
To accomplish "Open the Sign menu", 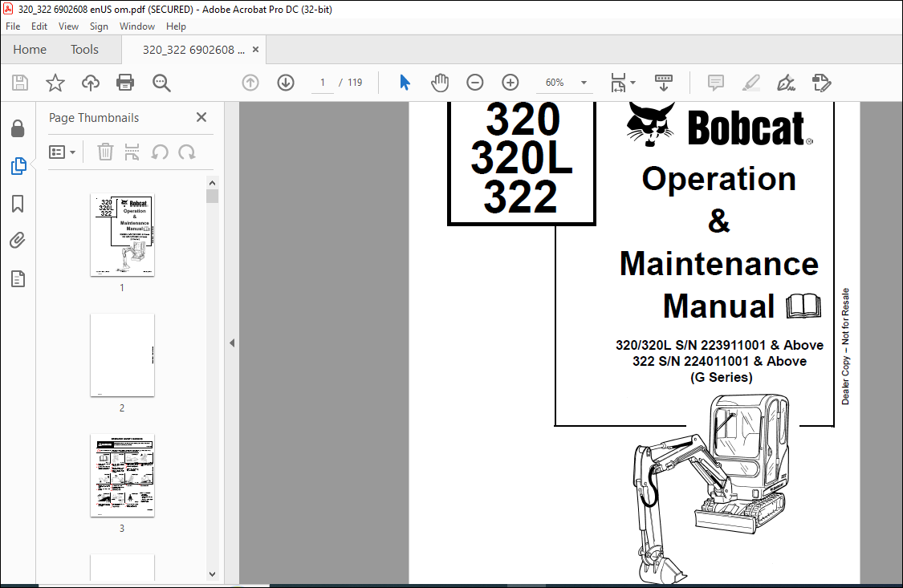I will (99, 26).
